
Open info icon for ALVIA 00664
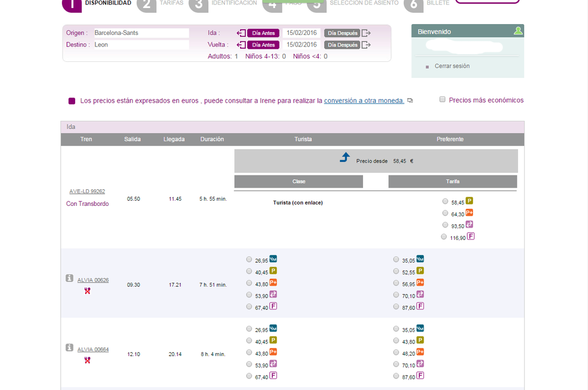pos(69,348)
